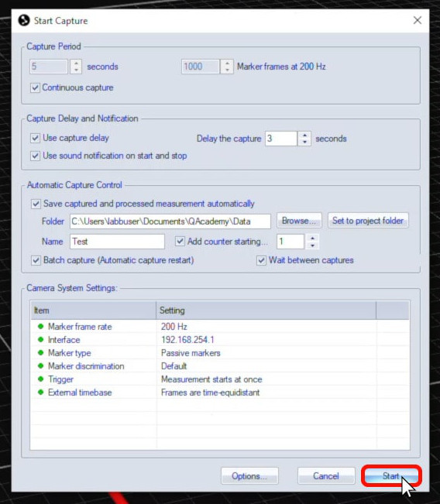Click green status dot beside Marker frame rate
The width and height of the screenshot is (440, 504).
click(40, 326)
